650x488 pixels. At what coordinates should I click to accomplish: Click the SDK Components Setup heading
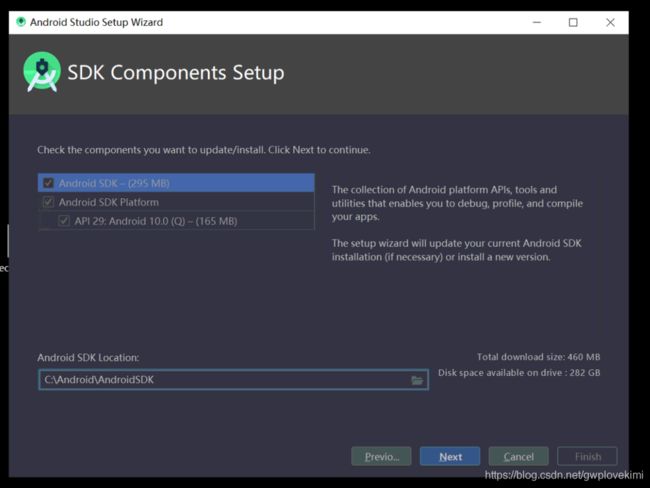pos(176,73)
